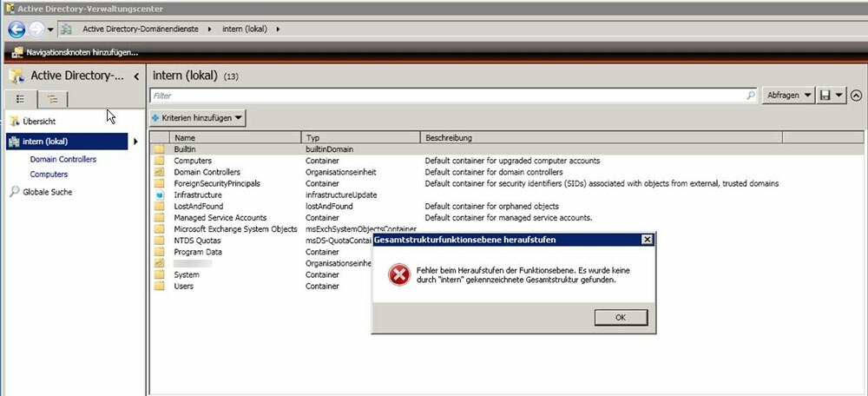Open the navigation history dropdown arrow
Image resolution: width=868 pixels, height=396 pixels.
click(51, 30)
